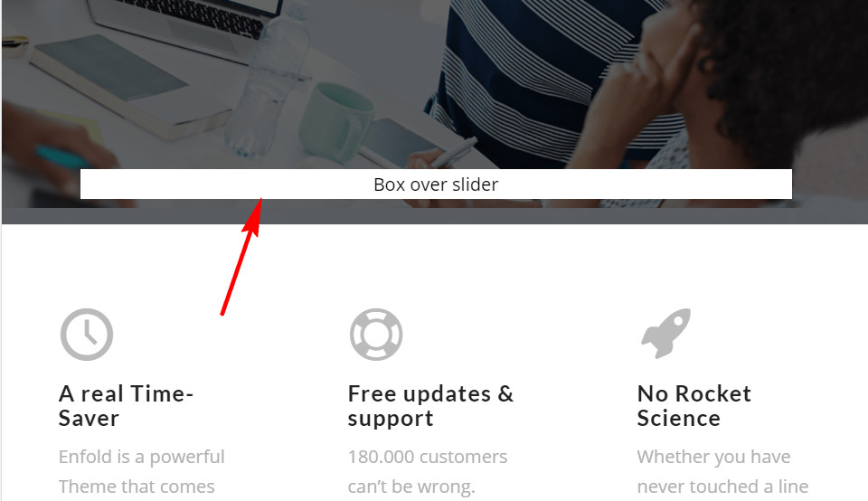868x501 pixels.
Task: Click the "Theme that comes" text line
Action: (x=137, y=486)
